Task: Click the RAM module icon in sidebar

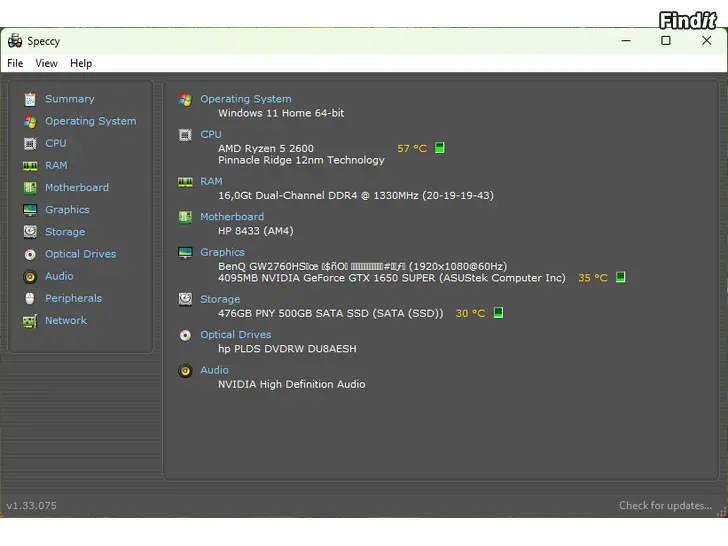Action: (30, 166)
